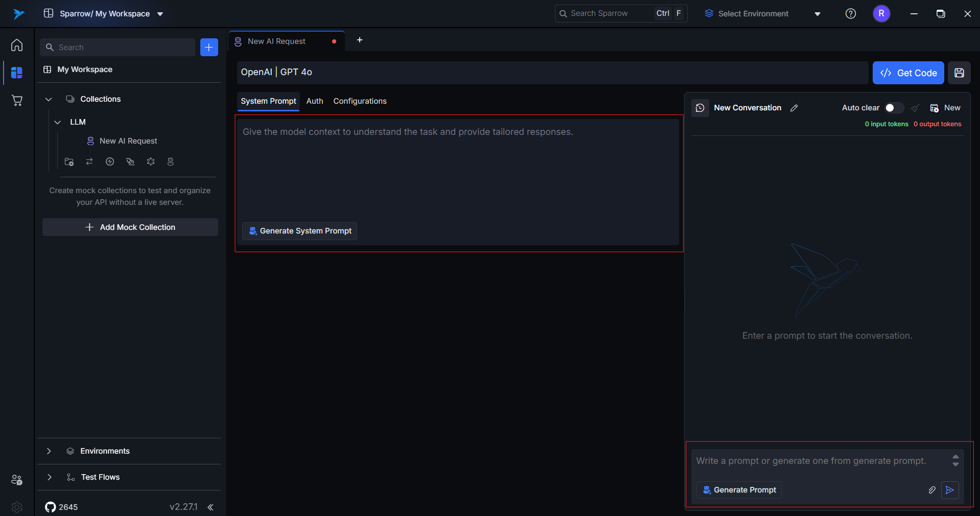Image resolution: width=980 pixels, height=516 pixels.
Task: Add a GraphQL request icon
Action: click(151, 161)
